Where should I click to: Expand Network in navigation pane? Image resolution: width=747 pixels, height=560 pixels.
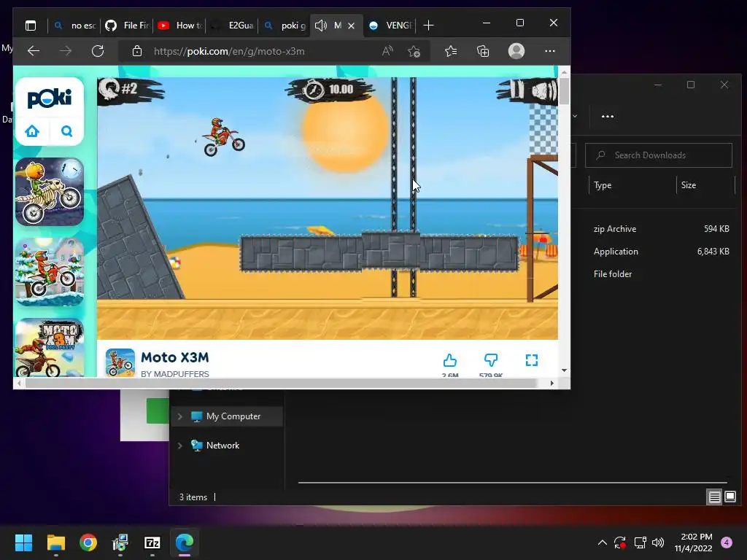(179, 446)
